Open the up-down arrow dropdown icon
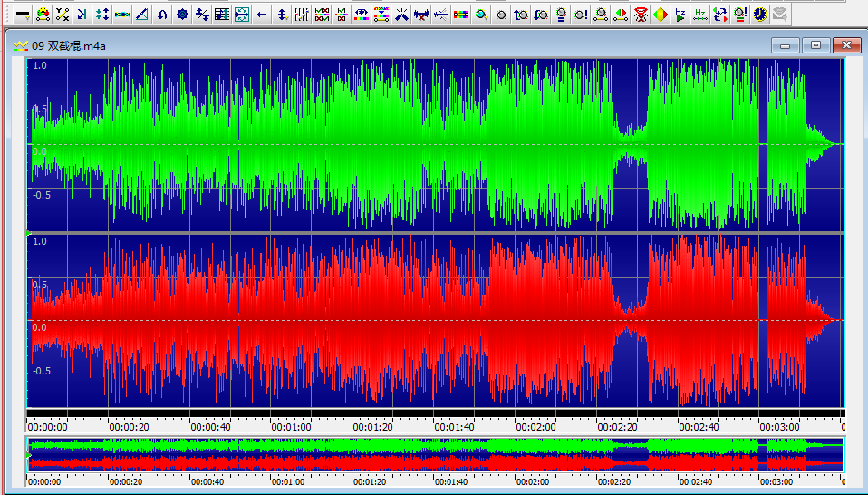Viewport: 868px width, 495px height. [x=282, y=15]
